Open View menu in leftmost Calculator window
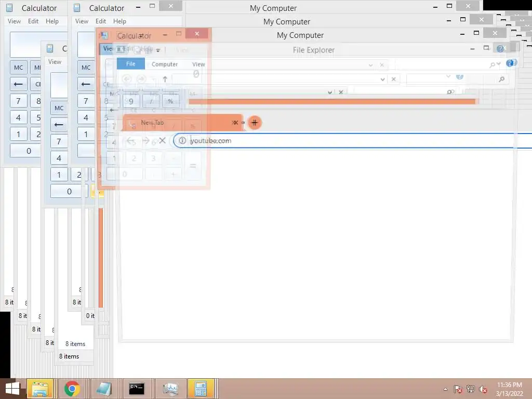The image size is (532, 399). pos(14,21)
